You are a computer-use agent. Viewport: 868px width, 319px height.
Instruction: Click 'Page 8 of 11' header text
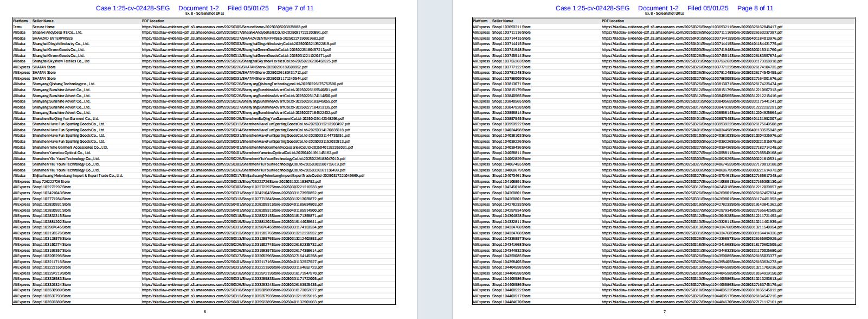tap(755, 8)
